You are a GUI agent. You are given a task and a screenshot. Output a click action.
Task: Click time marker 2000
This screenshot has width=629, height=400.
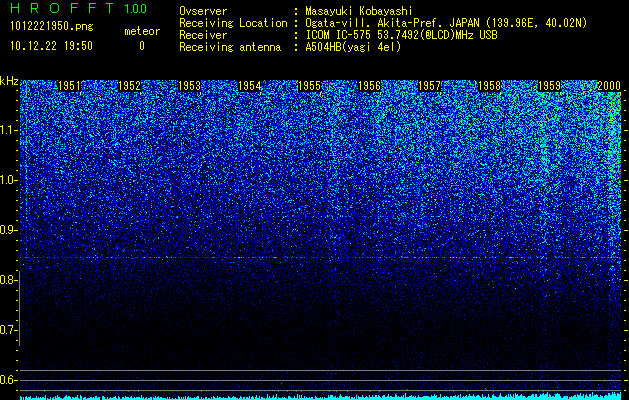pyautogui.click(x=609, y=86)
